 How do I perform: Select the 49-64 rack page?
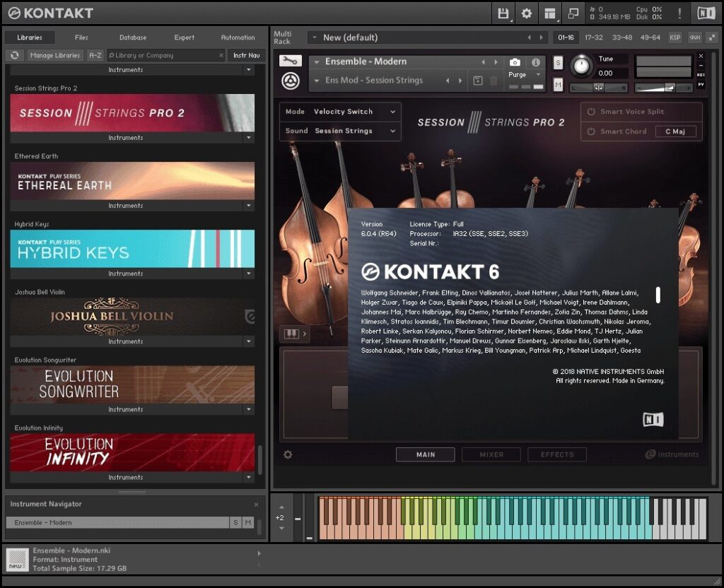pyautogui.click(x=650, y=37)
